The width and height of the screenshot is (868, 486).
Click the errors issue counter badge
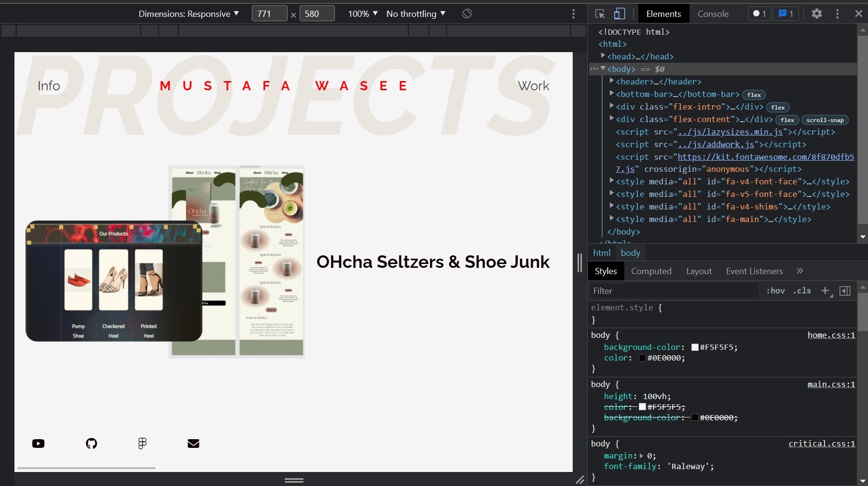pyautogui.click(x=759, y=14)
